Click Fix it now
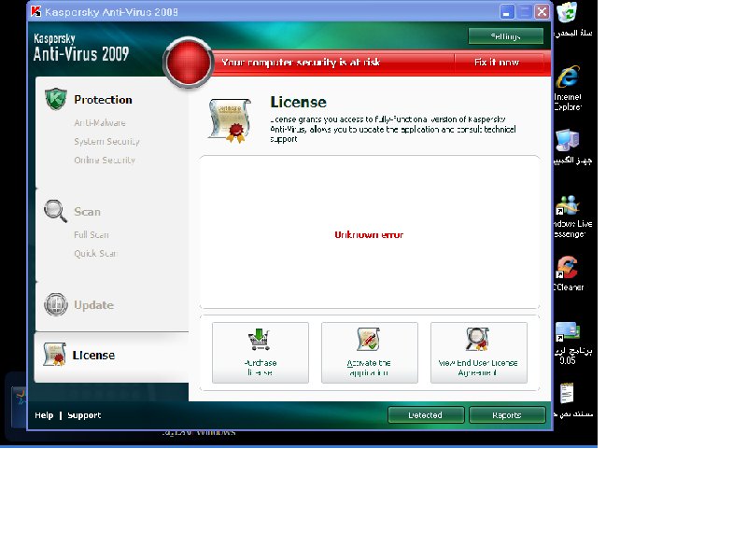Image resolution: width=747 pixels, height=560 pixels. [x=497, y=63]
